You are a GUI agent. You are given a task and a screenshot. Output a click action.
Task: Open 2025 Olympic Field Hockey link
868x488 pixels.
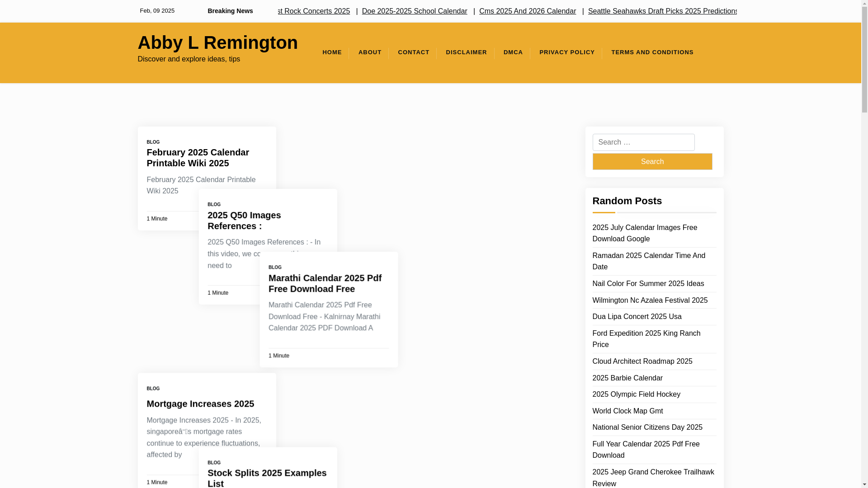point(636,394)
